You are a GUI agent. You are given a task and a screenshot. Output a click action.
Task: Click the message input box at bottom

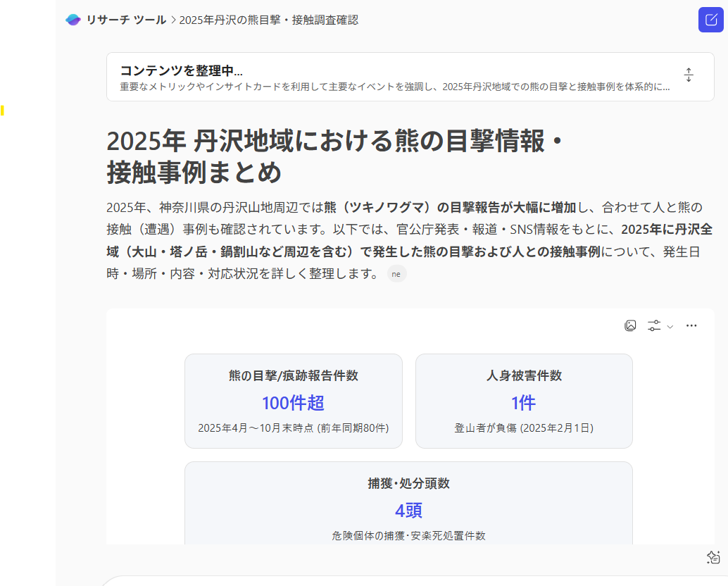pyautogui.click(x=408, y=581)
